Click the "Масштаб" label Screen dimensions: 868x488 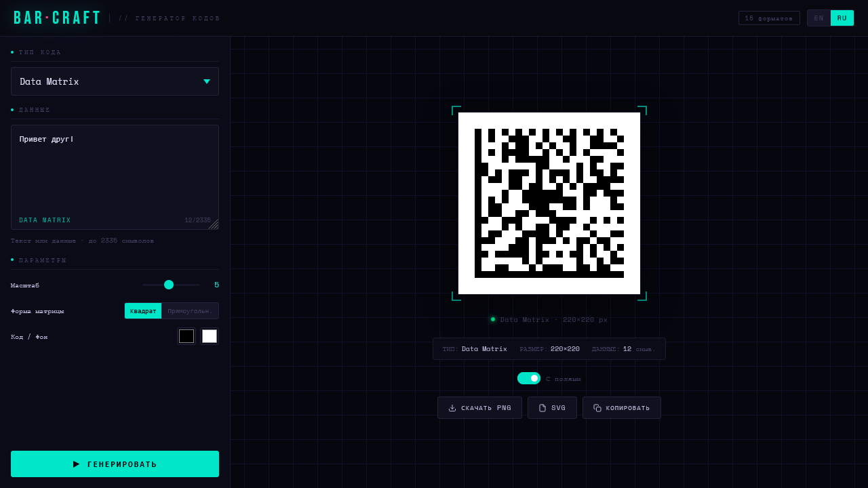(x=25, y=285)
